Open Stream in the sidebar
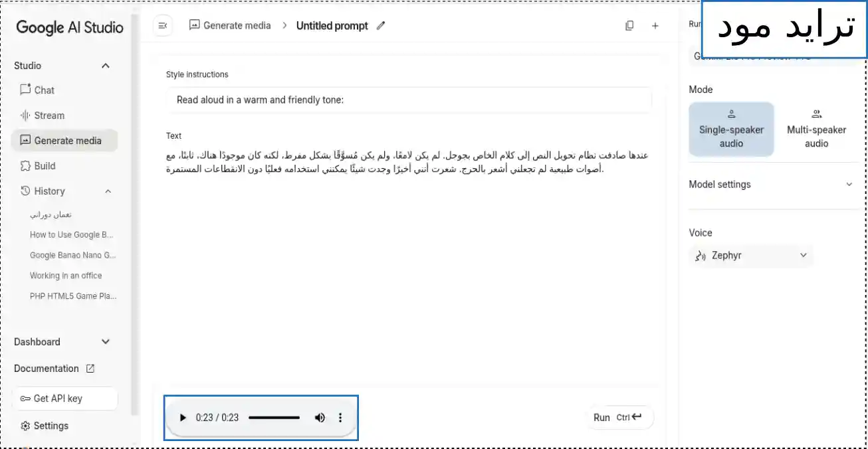Image resolution: width=868 pixels, height=449 pixels. [x=49, y=115]
